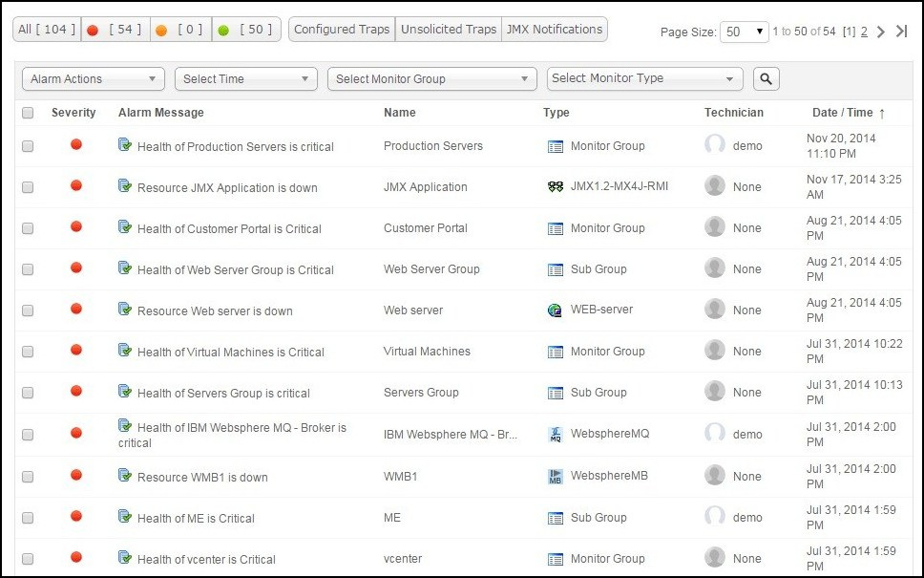Go to last page arrow icon
924x578 pixels.
click(901, 32)
